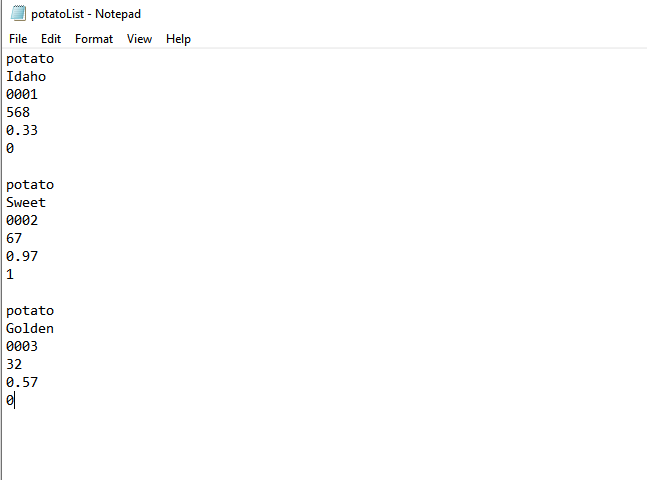Click the line reading '67'
Screen dimensions: 647x480
[14, 238]
